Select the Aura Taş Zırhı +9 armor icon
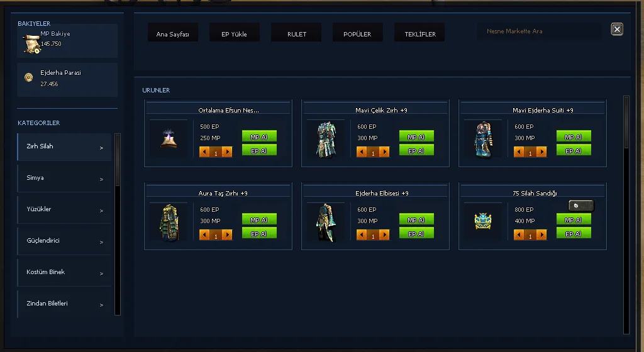The height and width of the screenshot is (352, 644). pyautogui.click(x=169, y=223)
